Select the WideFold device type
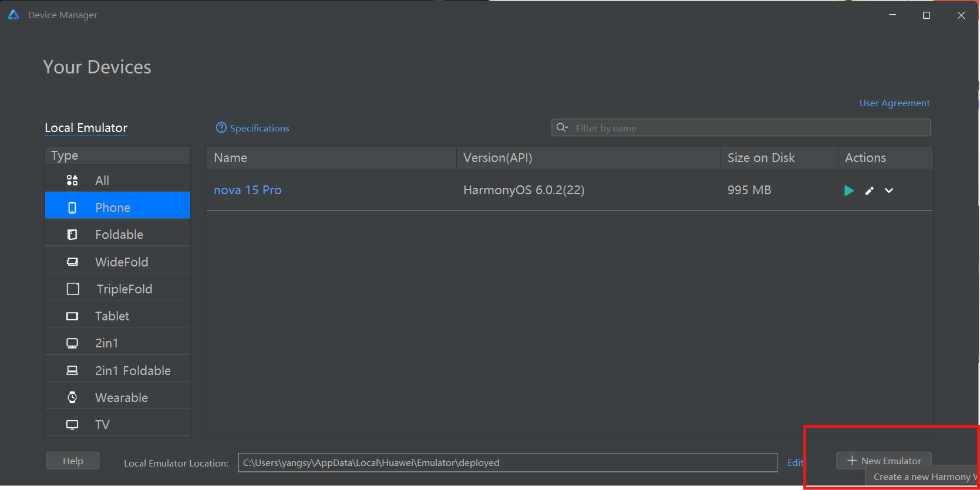 pos(117,262)
